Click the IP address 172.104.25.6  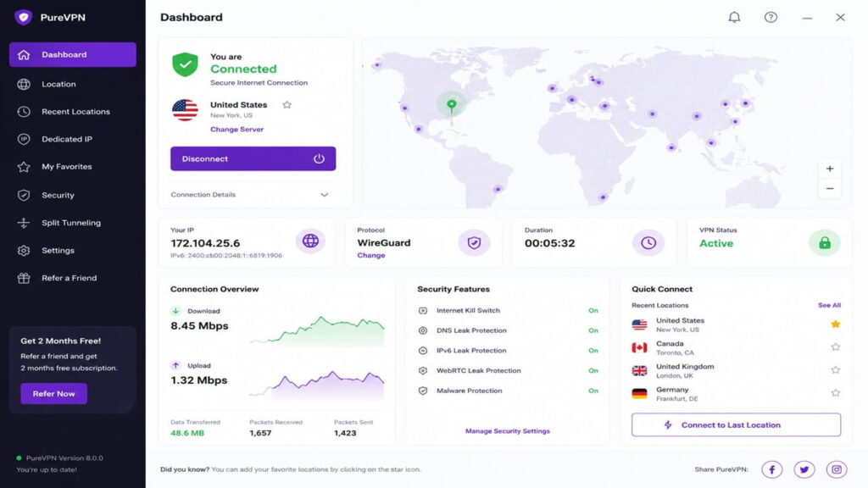[x=205, y=243]
